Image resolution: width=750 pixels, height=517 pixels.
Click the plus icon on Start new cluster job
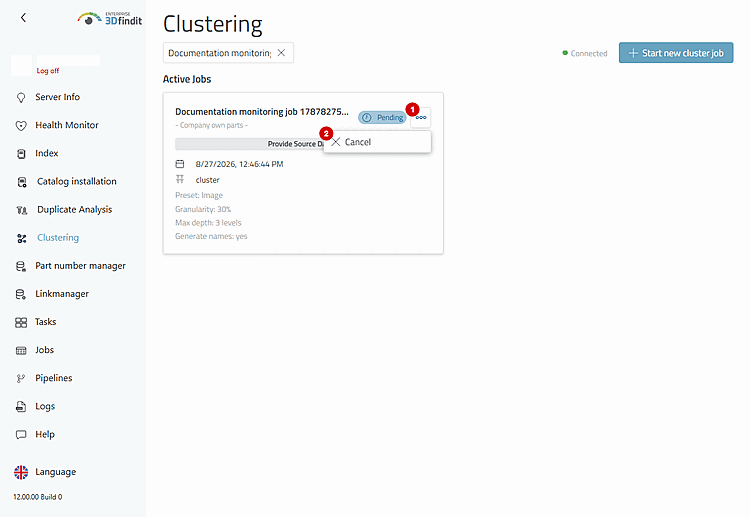(x=633, y=53)
